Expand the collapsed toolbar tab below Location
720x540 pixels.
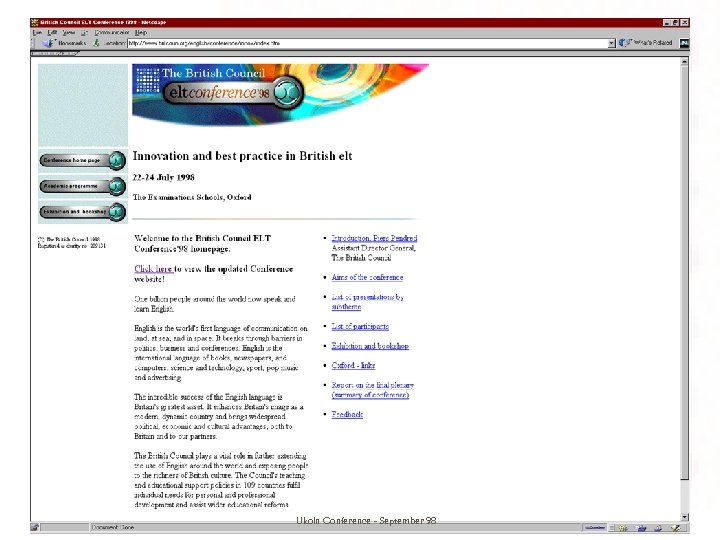pyautogui.click(x=54, y=54)
